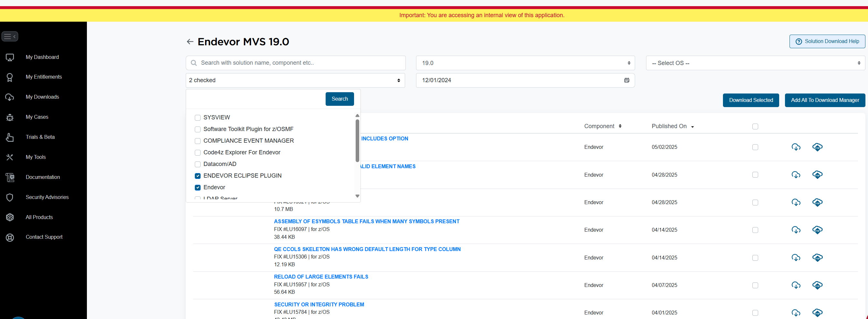Open the calendar picker icon in date field

point(627,80)
